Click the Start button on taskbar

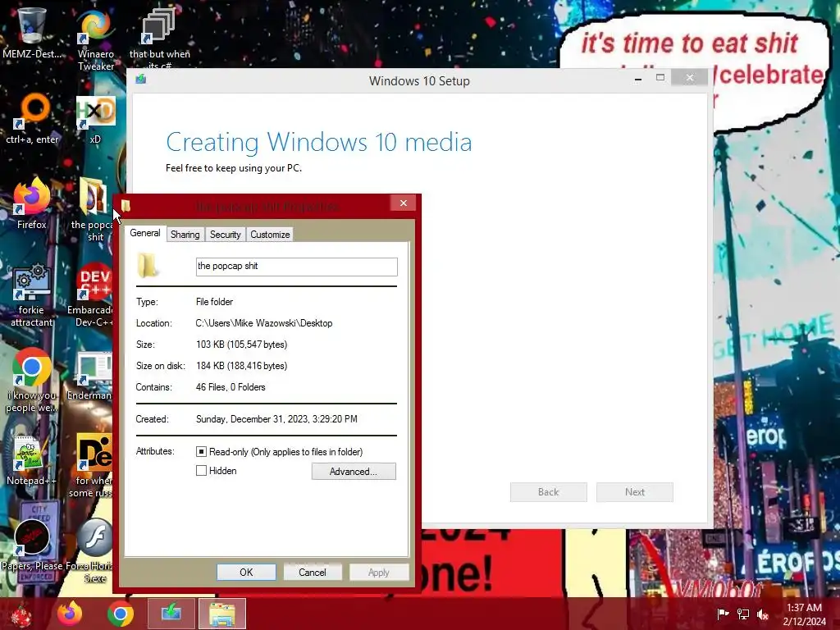point(21,614)
